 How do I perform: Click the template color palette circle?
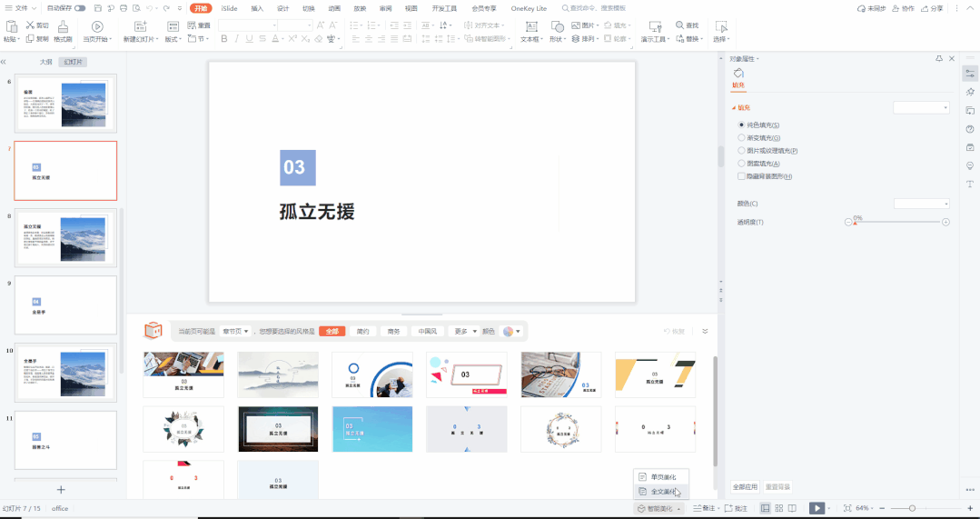tap(509, 332)
